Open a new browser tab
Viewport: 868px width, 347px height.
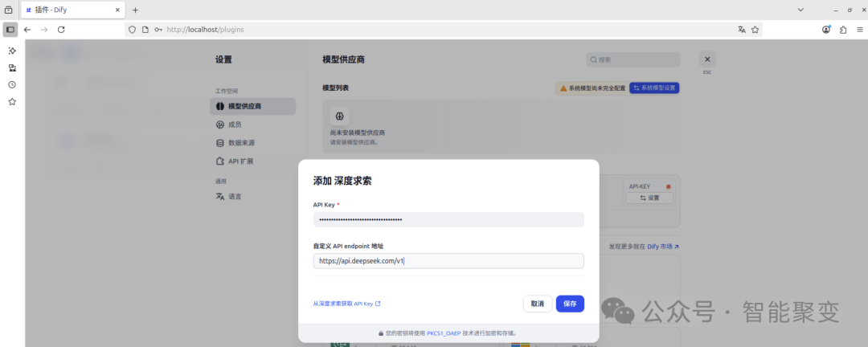(135, 10)
